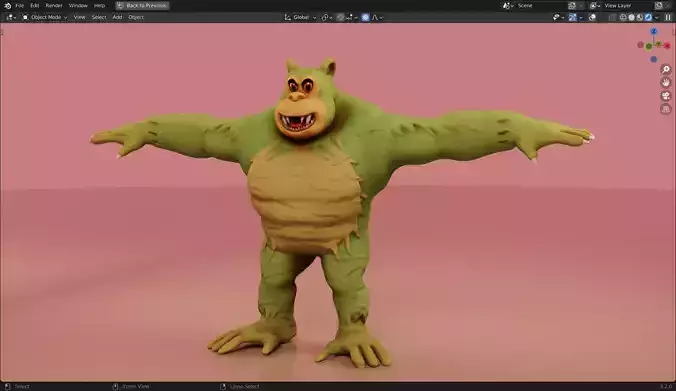Screen dimensions: 676x391
Task: Click the negative Z axis dot on gizmo
Action: tap(654, 59)
